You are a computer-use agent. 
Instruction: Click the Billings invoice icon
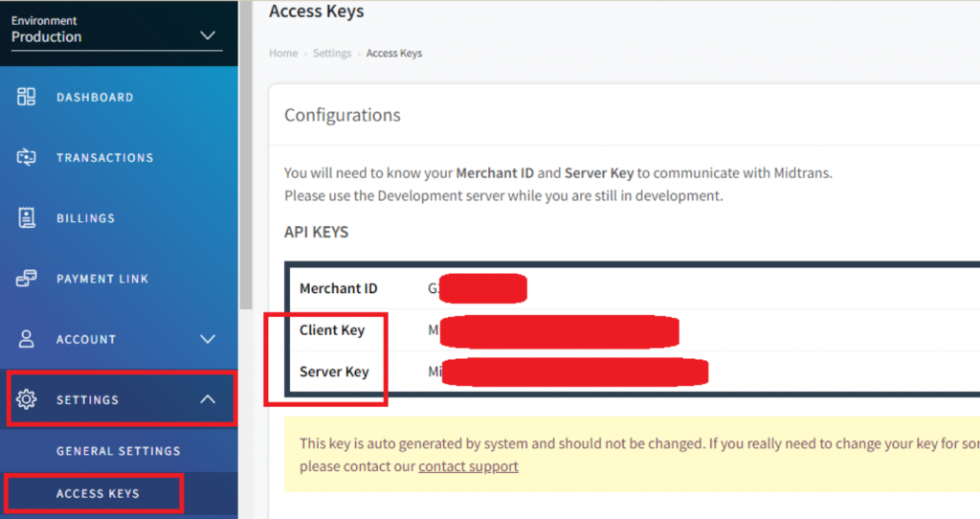(x=27, y=218)
